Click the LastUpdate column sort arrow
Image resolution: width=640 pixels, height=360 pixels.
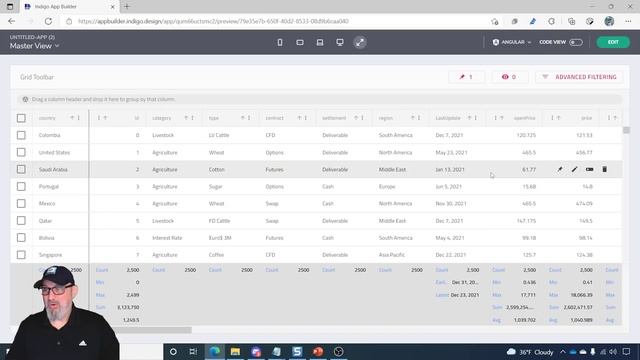pyautogui.click(x=469, y=118)
